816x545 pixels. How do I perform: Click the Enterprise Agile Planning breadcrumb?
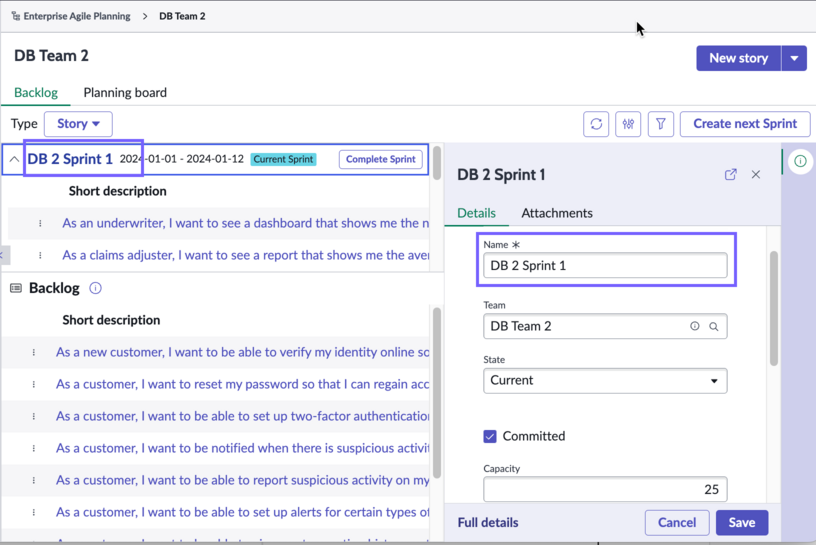pyautogui.click(x=77, y=16)
